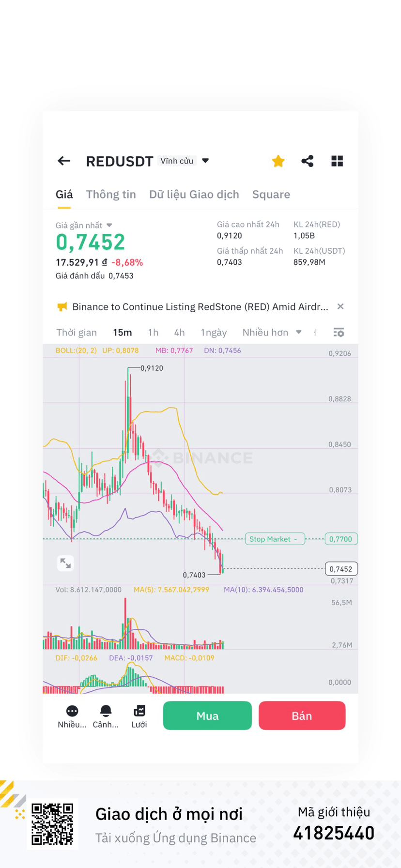401x868 pixels.
Task: Expand chart to fullscreen
Action: point(65,563)
